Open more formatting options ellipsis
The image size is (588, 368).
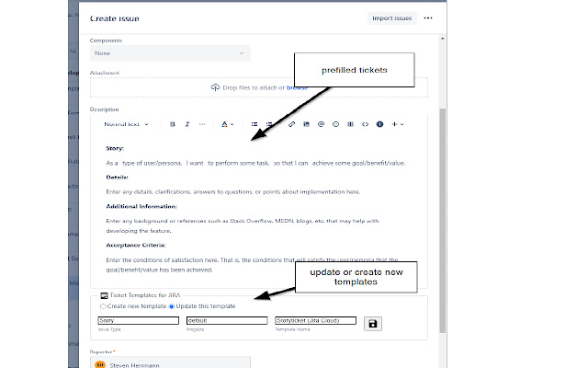point(202,124)
